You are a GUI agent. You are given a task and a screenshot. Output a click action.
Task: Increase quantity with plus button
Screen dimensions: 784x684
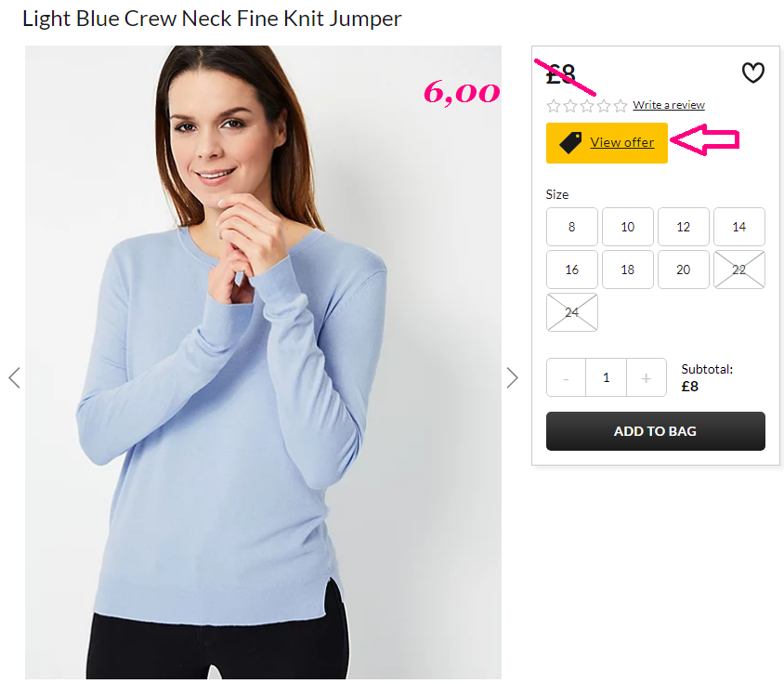tap(646, 377)
